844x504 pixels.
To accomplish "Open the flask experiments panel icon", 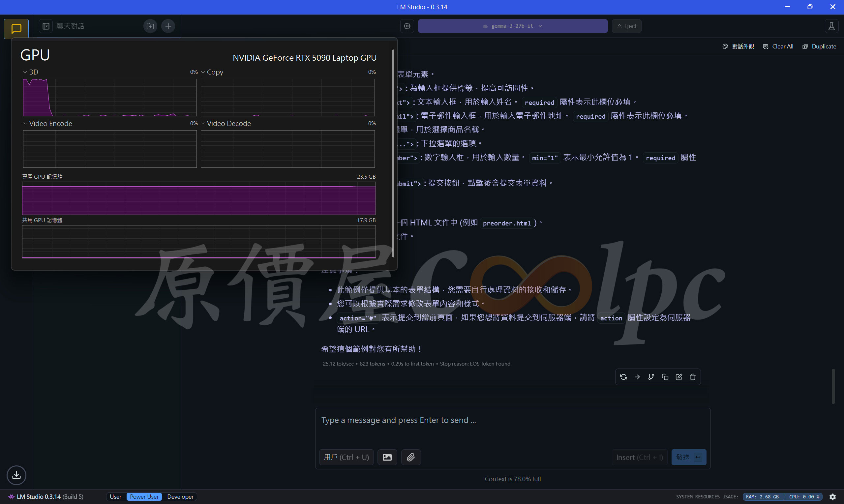I will pos(831,26).
